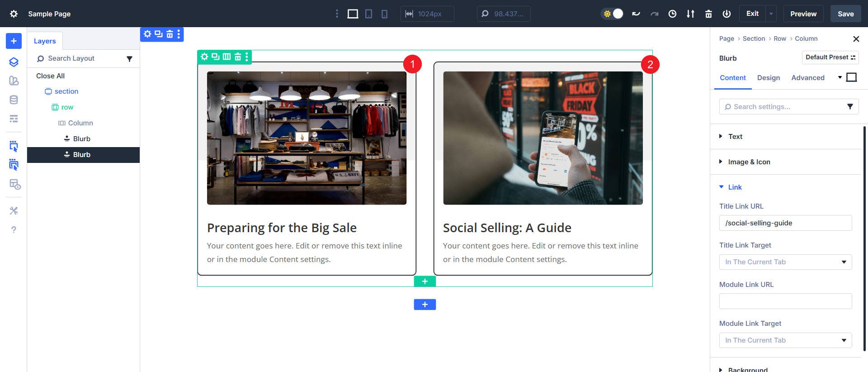Duplicate row via green toolbar icon

pos(216,57)
